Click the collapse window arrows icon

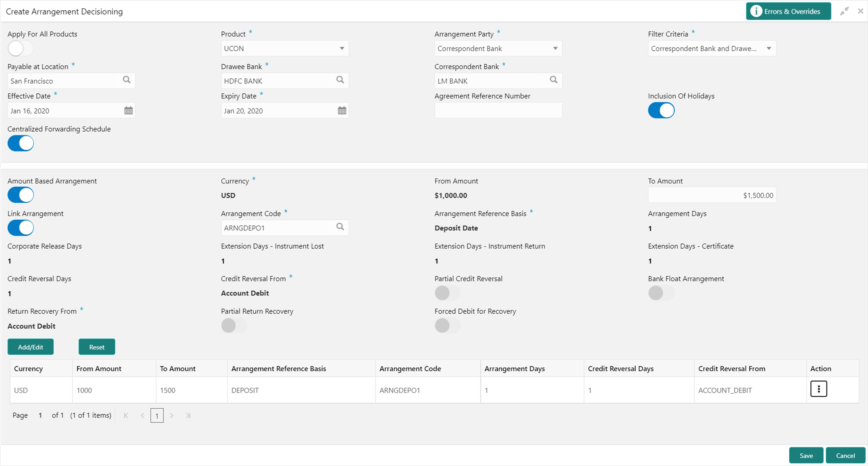[x=844, y=11]
